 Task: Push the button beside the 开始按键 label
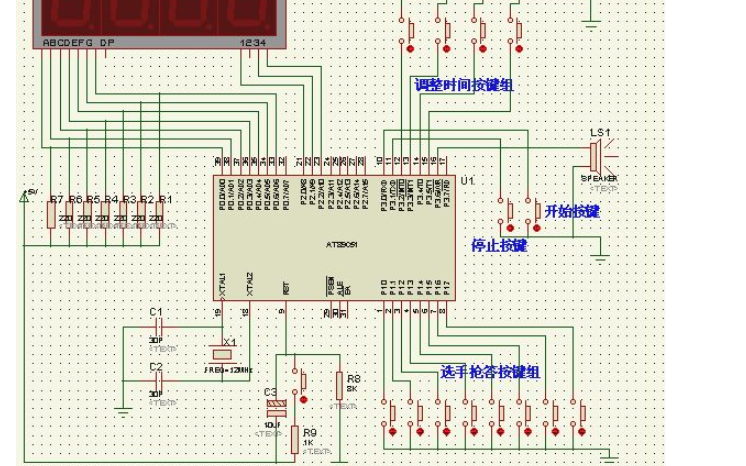click(533, 214)
